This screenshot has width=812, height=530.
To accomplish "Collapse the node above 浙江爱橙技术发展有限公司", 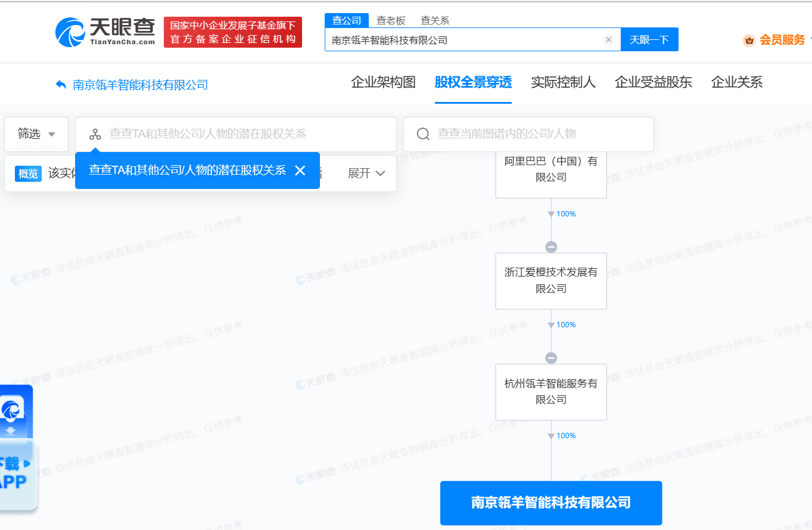I will pyautogui.click(x=551, y=247).
